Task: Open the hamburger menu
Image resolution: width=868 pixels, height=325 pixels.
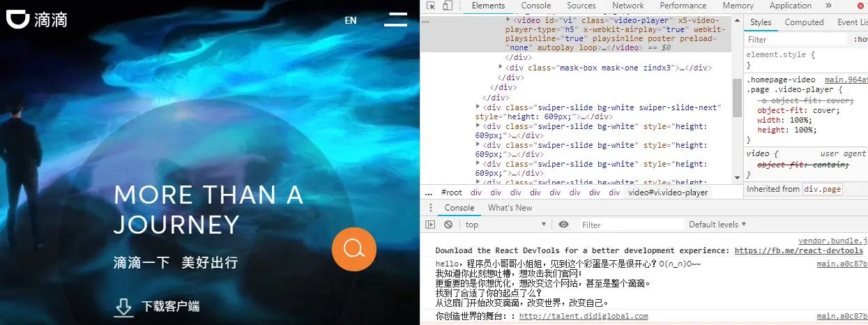Action: pyautogui.click(x=395, y=20)
